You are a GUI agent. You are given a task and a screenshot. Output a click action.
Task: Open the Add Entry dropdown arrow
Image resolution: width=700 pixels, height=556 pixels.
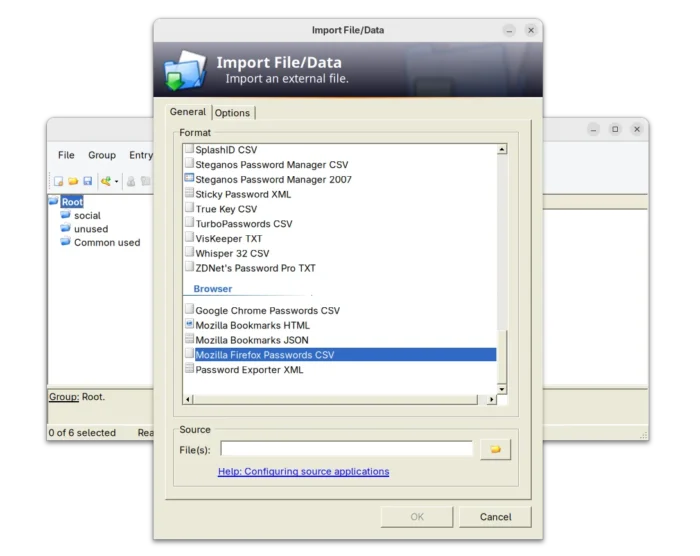pos(117,182)
